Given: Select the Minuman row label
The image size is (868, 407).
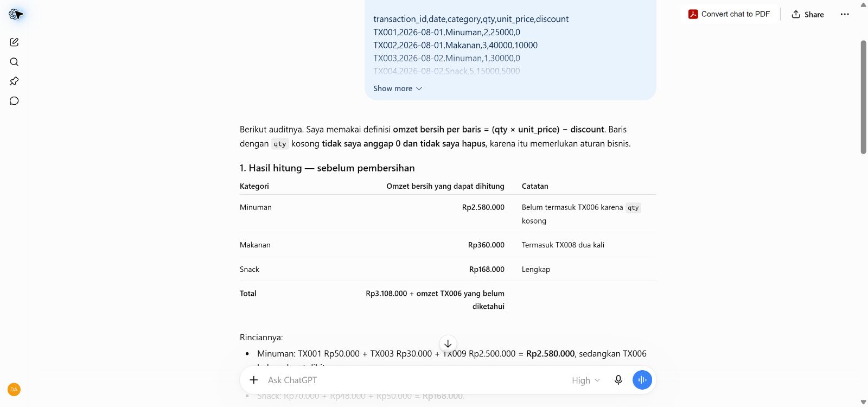Looking at the screenshot, I should coord(256,207).
